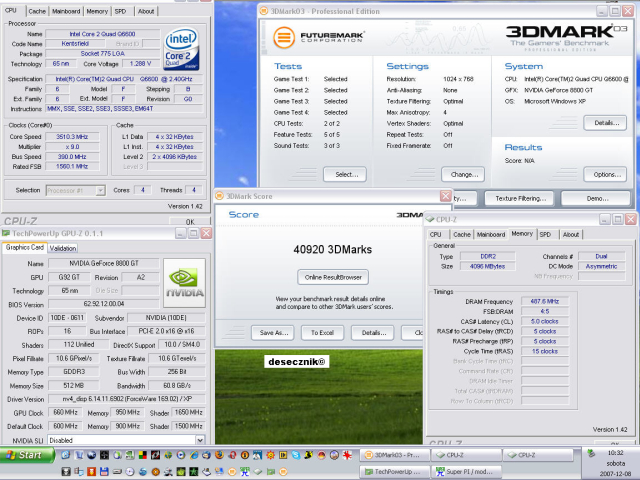Click Multiplier value x 9.0

(x=72, y=147)
